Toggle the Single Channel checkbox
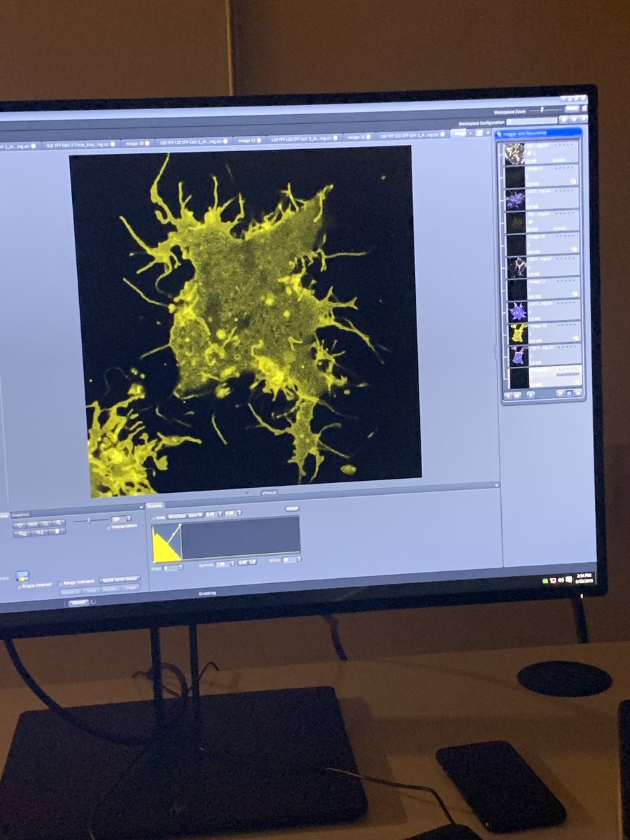 tap(19, 587)
